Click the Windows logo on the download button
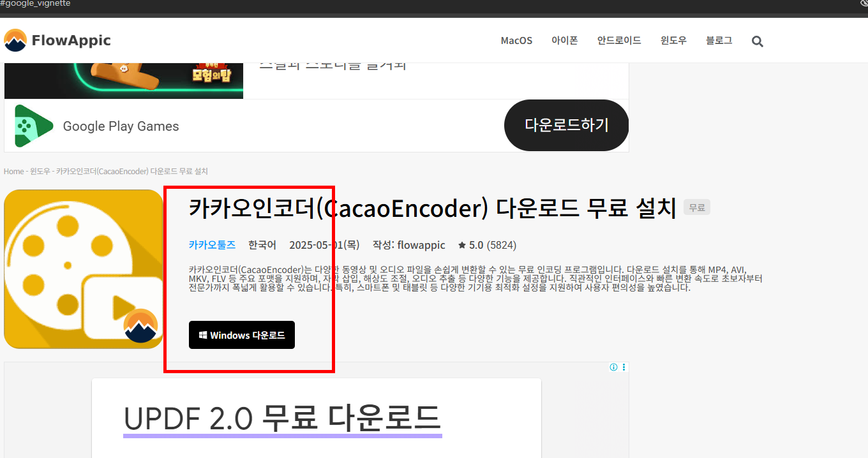Viewport: 868px width, 458px height. 204,334
